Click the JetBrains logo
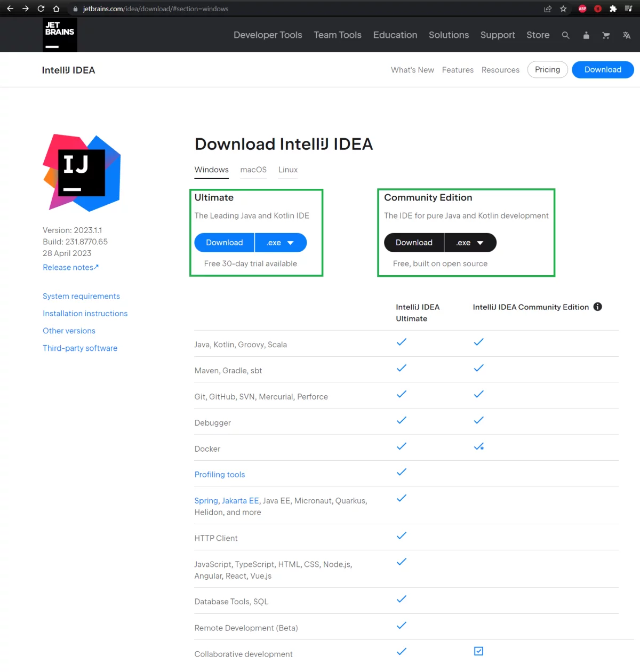Image resolution: width=640 pixels, height=672 pixels. (60, 35)
